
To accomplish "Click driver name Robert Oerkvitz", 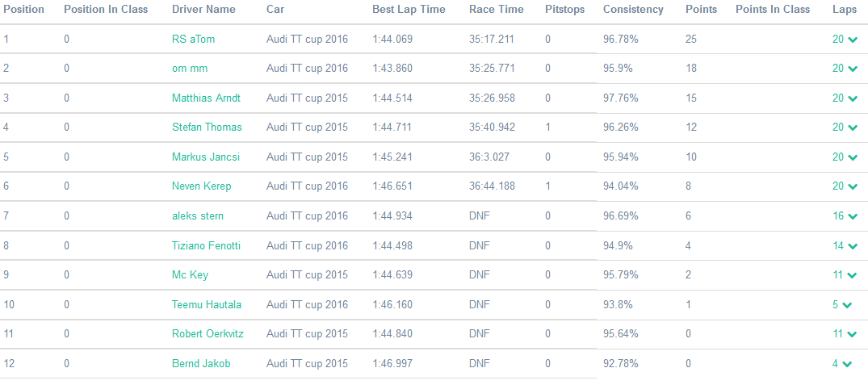I will [208, 334].
